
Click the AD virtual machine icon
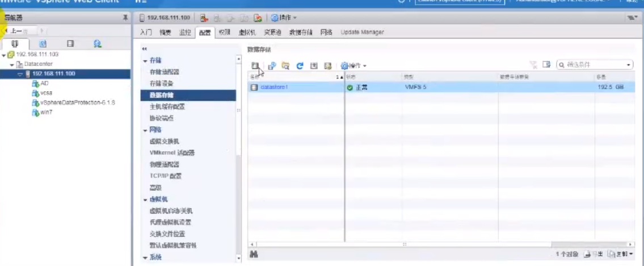point(35,84)
